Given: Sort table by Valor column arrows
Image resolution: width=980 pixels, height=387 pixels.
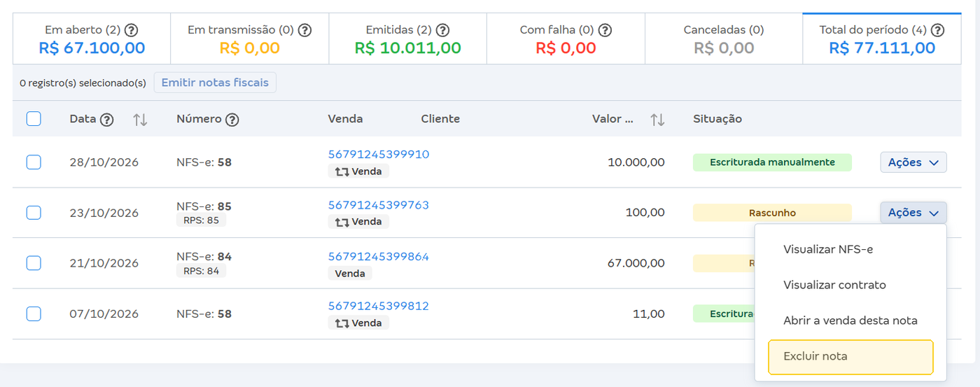Looking at the screenshot, I should [x=657, y=119].
